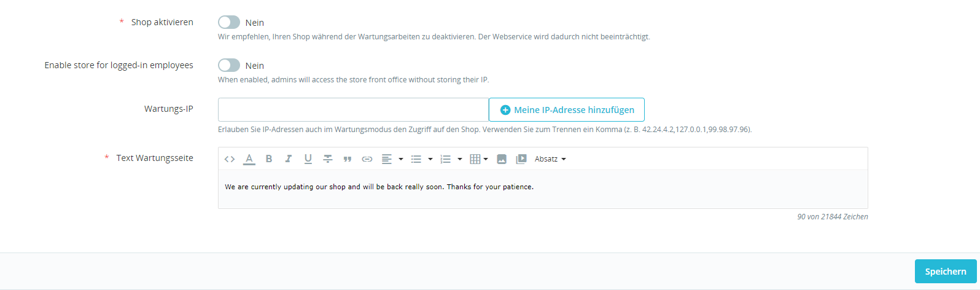The height and width of the screenshot is (290, 980).
Task: Click the 'Text Wartungsseite' label
Action: pyautogui.click(x=155, y=158)
